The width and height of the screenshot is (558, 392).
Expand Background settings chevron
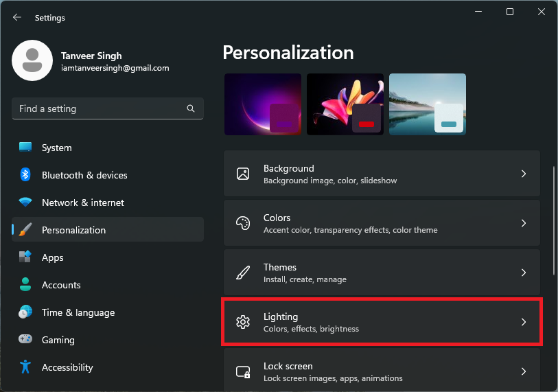(x=524, y=174)
